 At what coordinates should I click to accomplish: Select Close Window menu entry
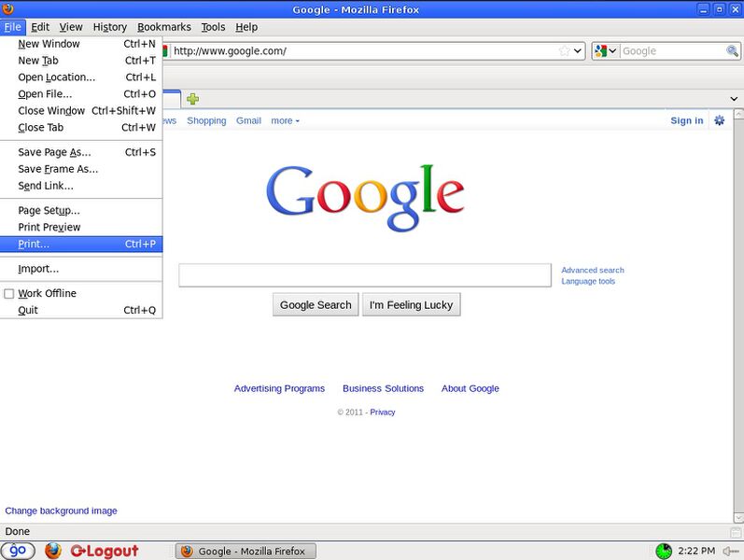click(81, 110)
